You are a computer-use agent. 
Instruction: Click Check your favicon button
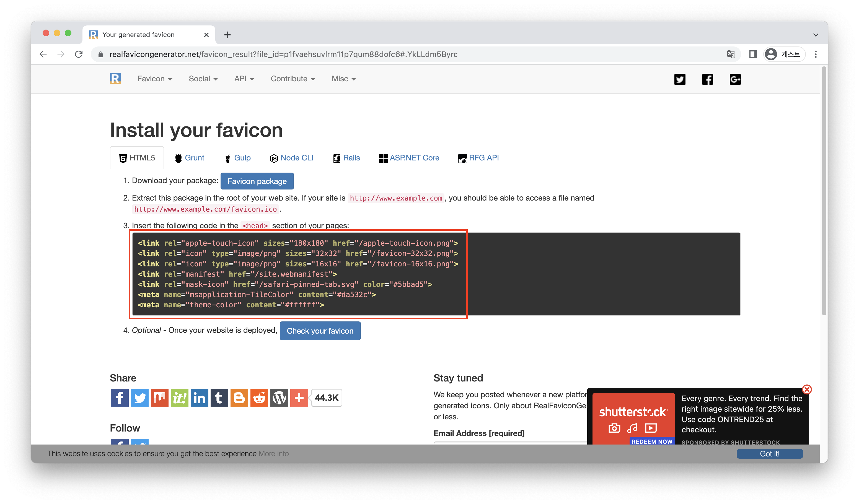click(320, 331)
